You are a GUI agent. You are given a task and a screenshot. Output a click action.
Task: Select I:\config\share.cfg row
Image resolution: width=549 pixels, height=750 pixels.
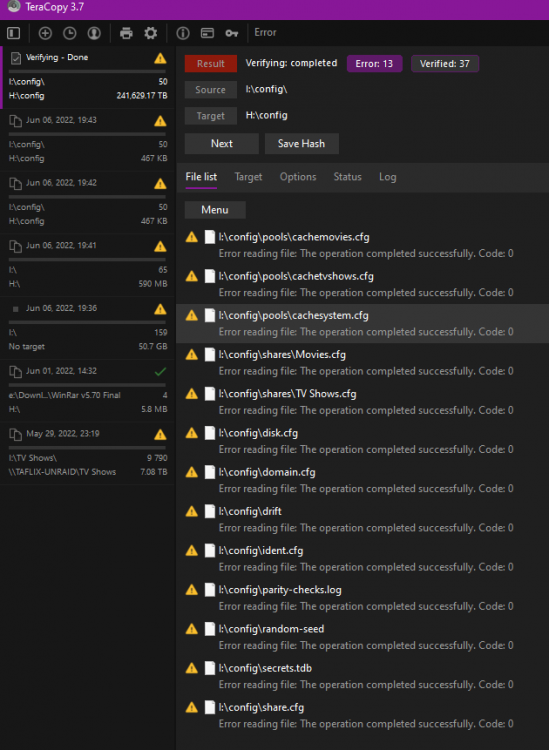(362, 716)
